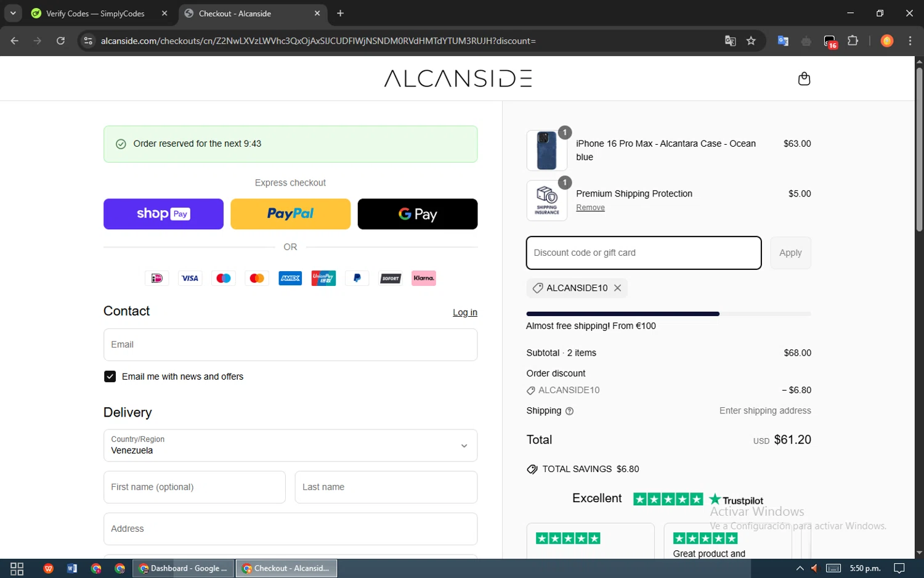Image resolution: width=924 pixels, height=578 pixels.
Task: Open Windows Task View in taskbar
Action: (x=17, y=568)
